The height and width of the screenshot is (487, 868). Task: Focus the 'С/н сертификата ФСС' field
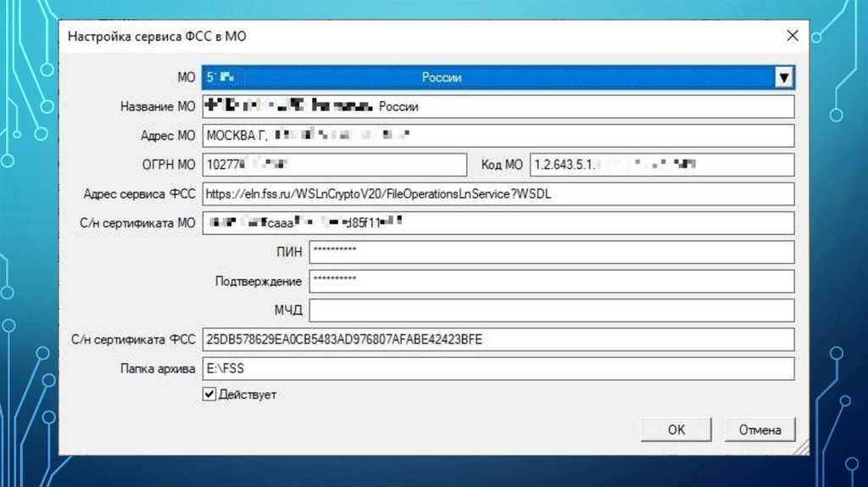point(497,339)
